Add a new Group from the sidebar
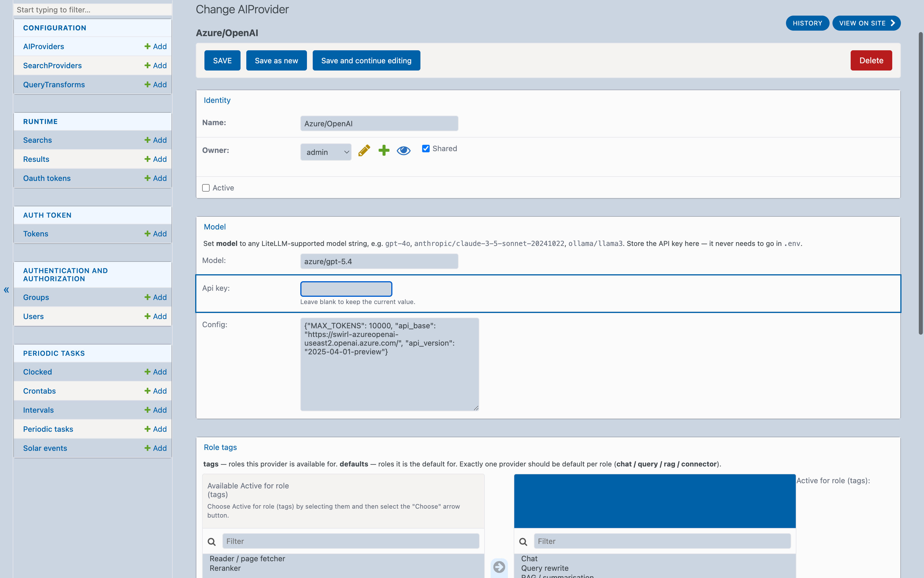924x578 pixels. (x=155, y=297)
